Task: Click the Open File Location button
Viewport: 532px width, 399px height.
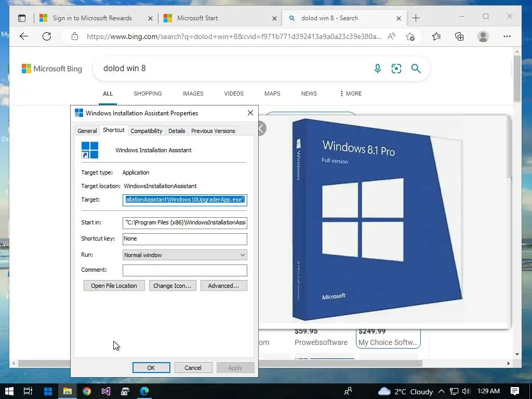Action: click(114, 286)
